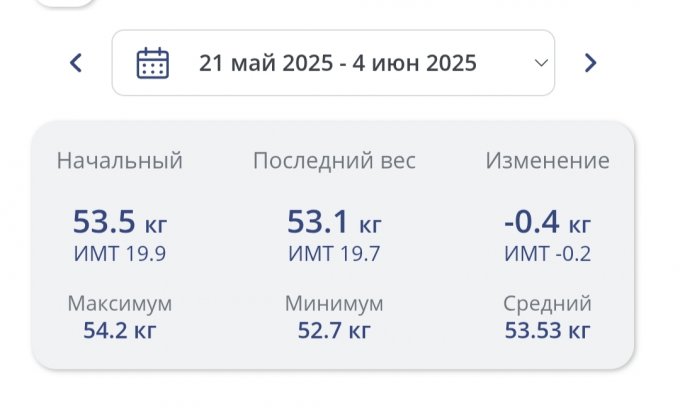Go to the next date period
The width and height of the screenshot is (680, 414).
(x=590, y=63)
